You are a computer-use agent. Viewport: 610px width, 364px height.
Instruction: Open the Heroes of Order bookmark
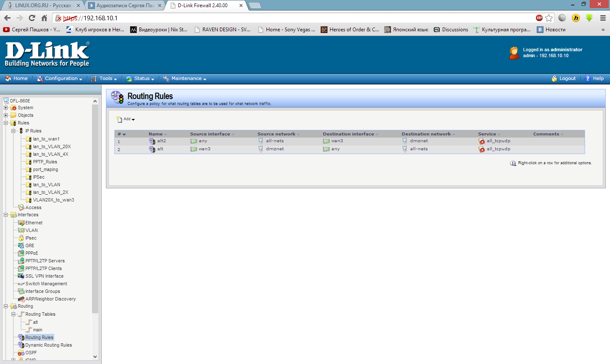[x=350, y=30]
